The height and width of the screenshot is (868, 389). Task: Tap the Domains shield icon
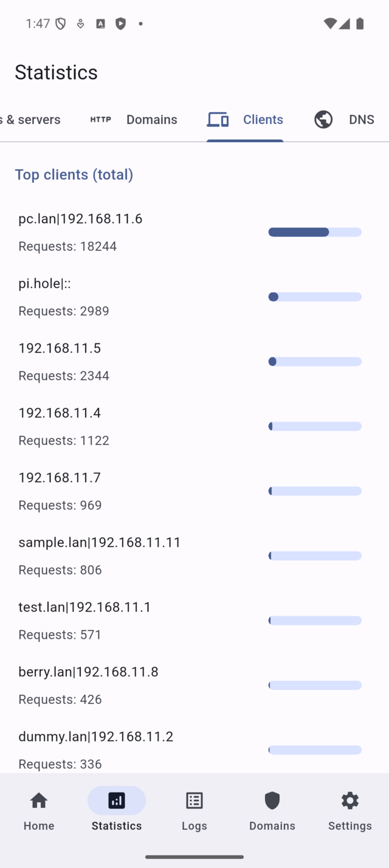(272, 801)
